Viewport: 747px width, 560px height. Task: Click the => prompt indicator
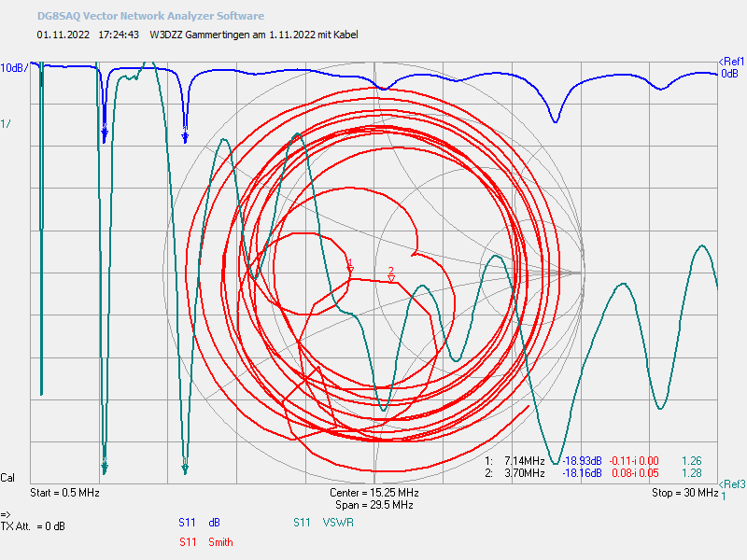point(6,514)
